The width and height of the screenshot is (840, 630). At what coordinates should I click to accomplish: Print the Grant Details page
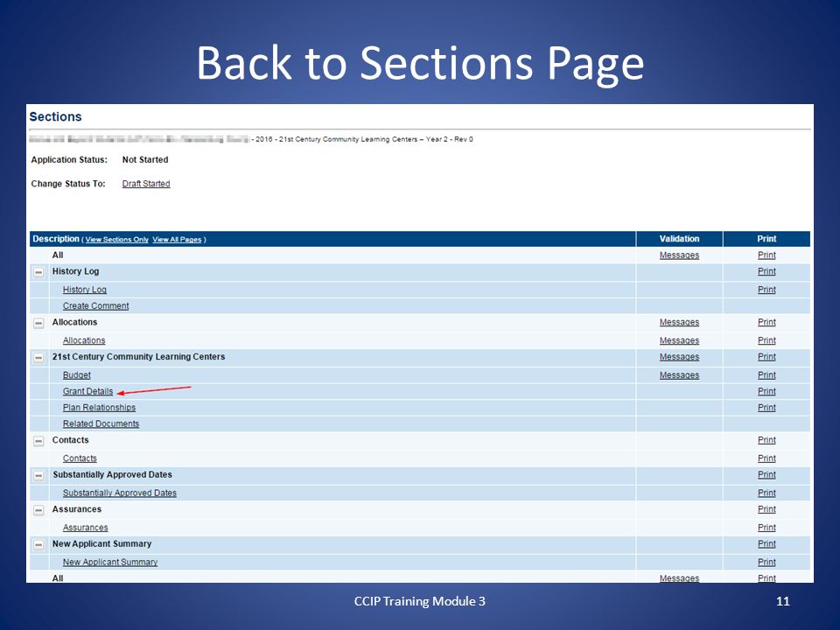766,392
